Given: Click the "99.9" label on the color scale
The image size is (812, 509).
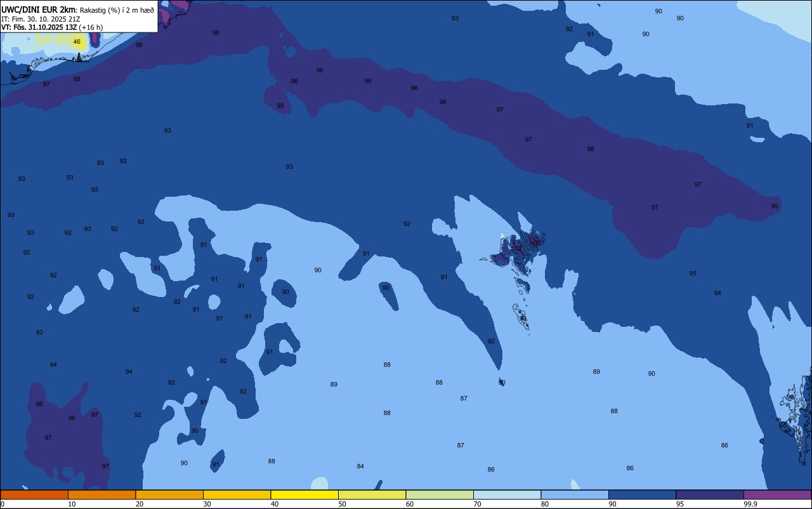Looking at the screenshot, I should (x=750, y=504).
